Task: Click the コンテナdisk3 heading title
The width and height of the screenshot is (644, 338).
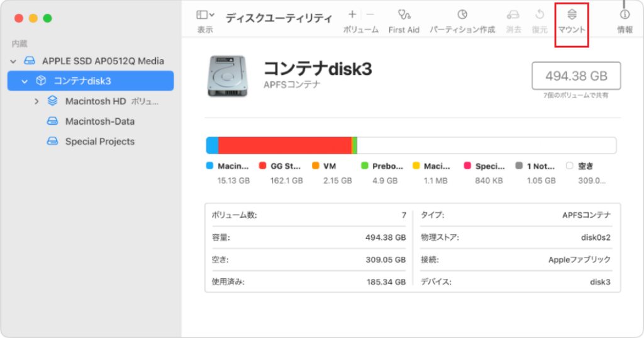Action: click(318, 69)
